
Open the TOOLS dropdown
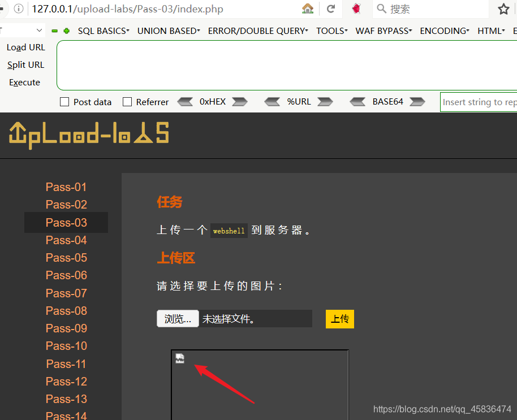pyautogui.click(x=331, y=31)
